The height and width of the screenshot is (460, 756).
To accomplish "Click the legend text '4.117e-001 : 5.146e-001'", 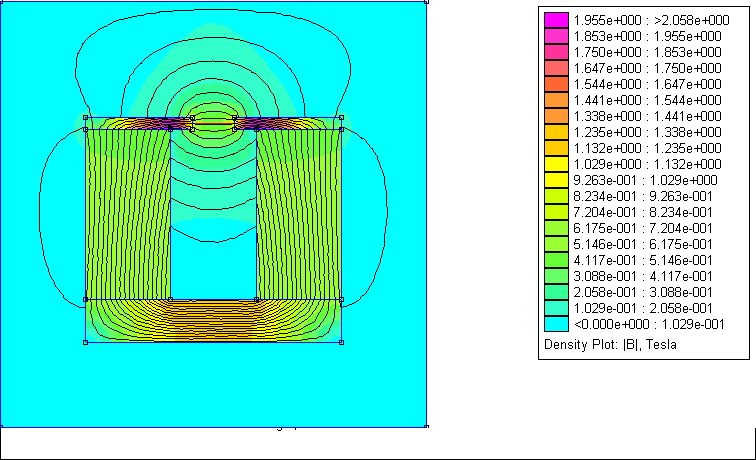I will (643, 260).
